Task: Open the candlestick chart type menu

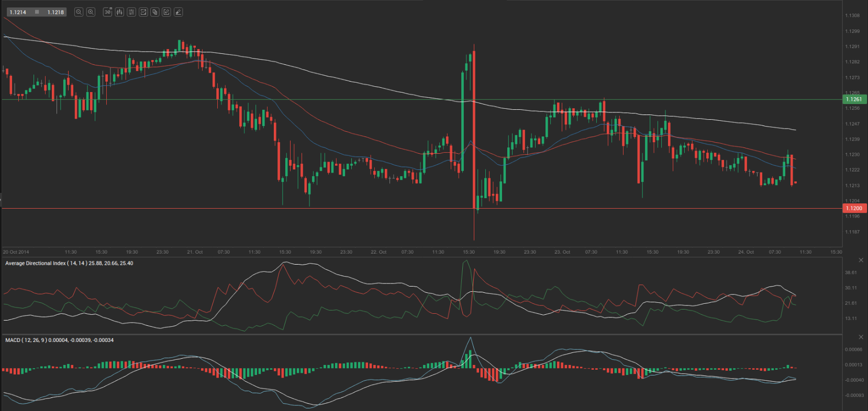Action: (x=119, y=12)
